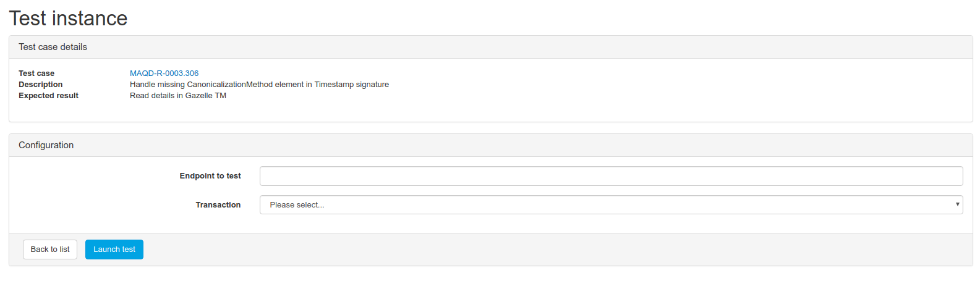This screenshot has height=281, width=980.
Task: Click 'Handle missing' at the description start
Action: pos(157,85)
